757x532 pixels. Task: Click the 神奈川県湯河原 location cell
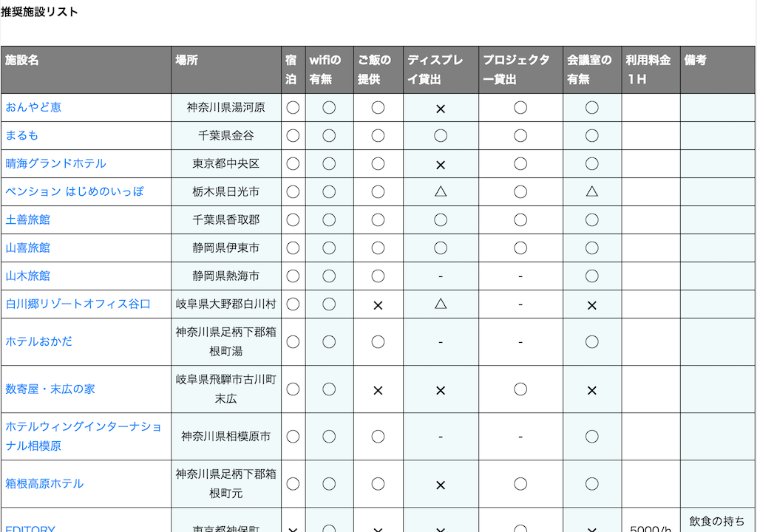tap(226, 107)
